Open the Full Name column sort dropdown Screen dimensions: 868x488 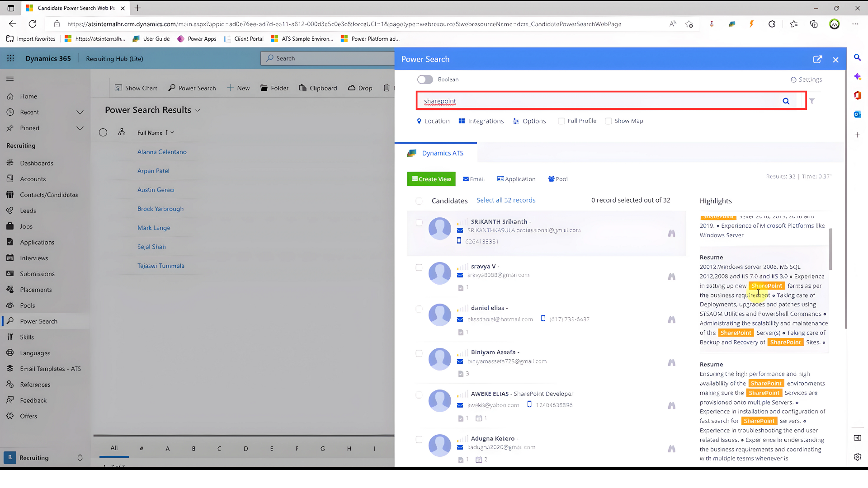172,132
